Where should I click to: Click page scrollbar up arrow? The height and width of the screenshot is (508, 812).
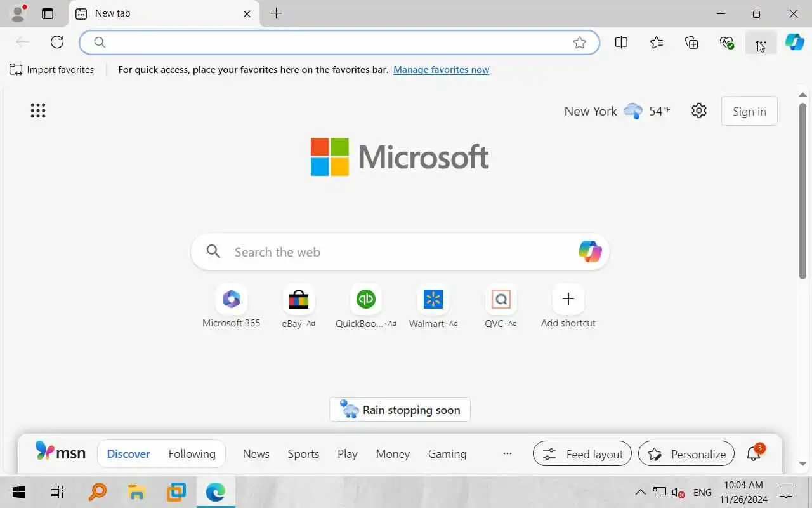pyautogui.click(x=802, y=94)
